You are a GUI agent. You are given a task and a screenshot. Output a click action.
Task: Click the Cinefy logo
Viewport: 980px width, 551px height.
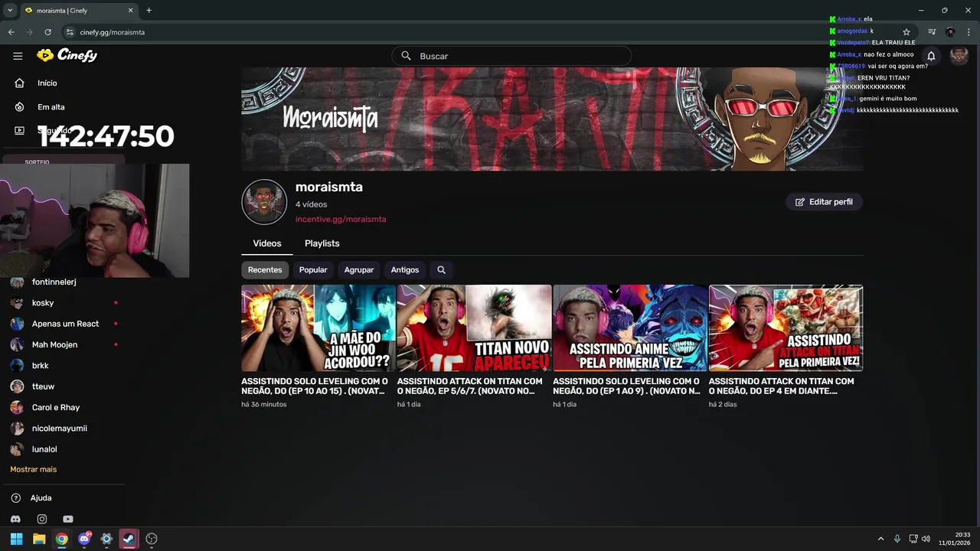pos(67,55)
